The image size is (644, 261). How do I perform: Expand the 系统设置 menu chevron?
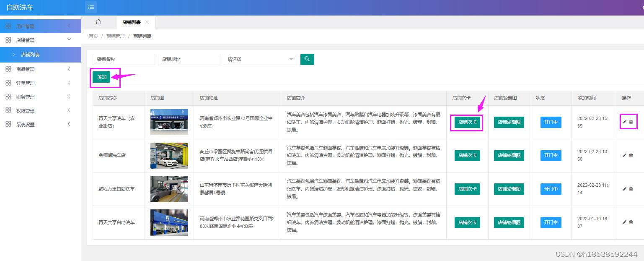(x=69, y=124)
